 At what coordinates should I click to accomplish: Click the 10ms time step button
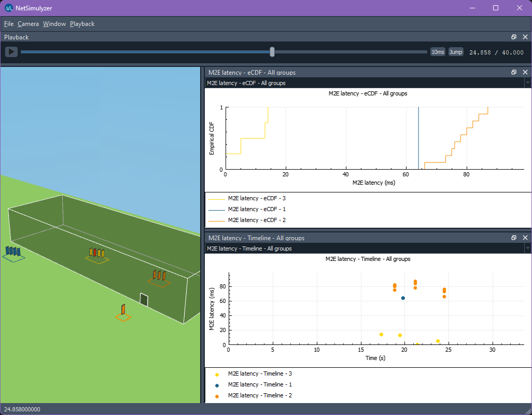pyautogui.click(x=438, y=52)
